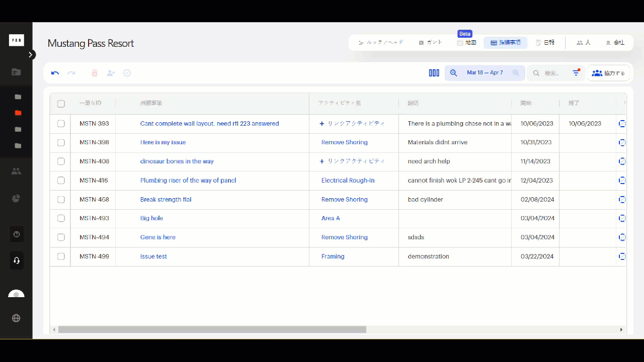Open the 人 tab
The height and width of the screenshot is (362, 644).
(584, 43)
